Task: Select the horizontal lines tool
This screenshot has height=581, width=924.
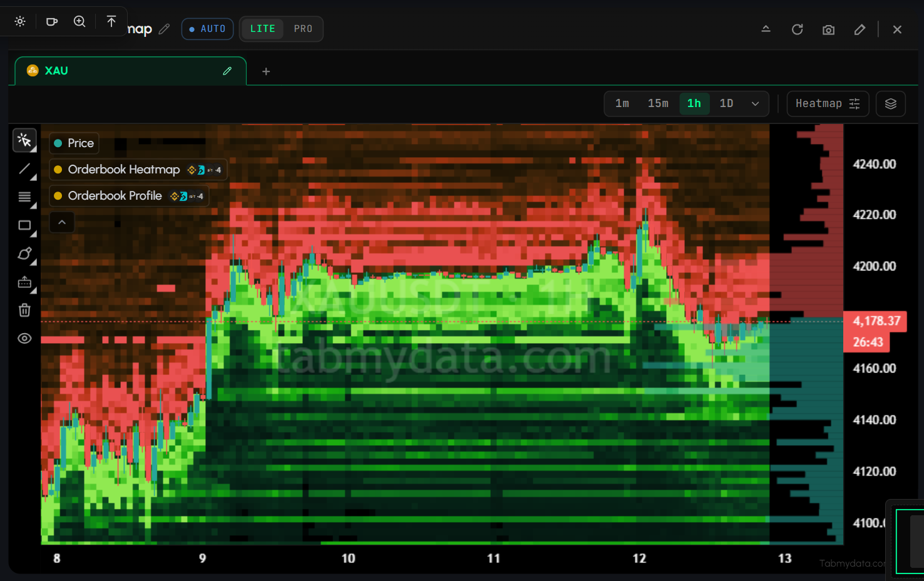Action: [x=24, y=197]
